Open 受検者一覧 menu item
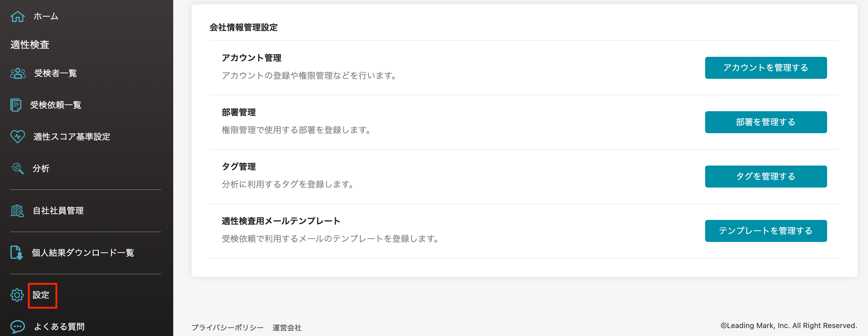The width and height of the screenshot is (868, 336). click(x=56, y=73)
